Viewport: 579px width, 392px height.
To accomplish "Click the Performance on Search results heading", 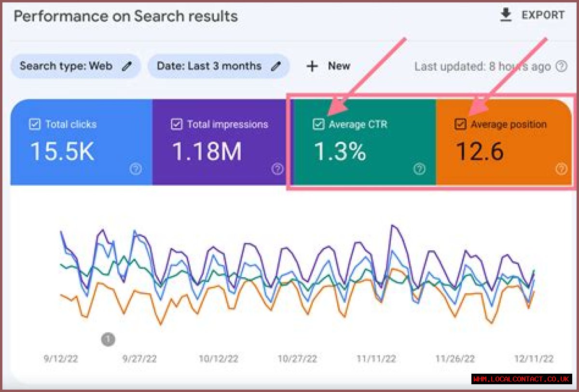I will pyautogui.click(x=125, y=16).
